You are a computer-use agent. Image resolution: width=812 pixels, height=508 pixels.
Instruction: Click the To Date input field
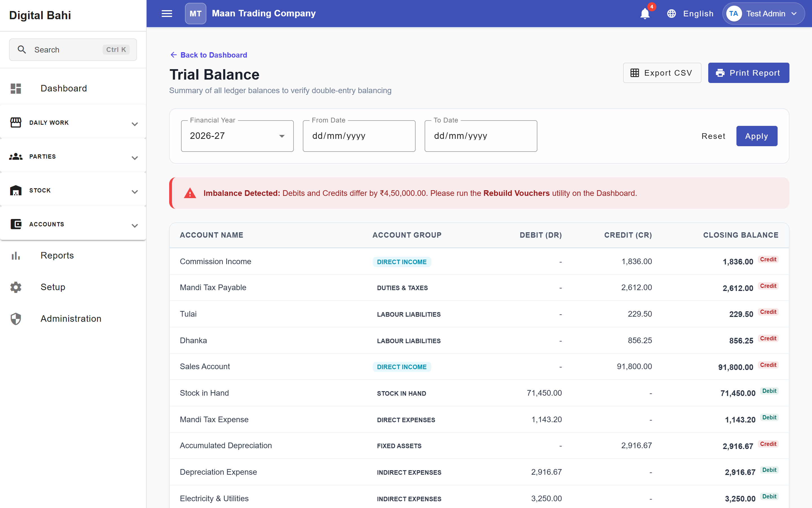[x=481, y=136]
